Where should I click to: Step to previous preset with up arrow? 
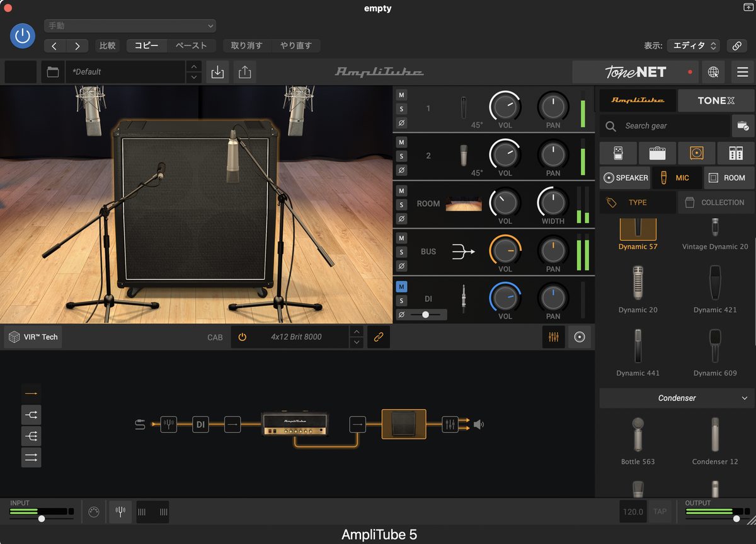point(194,66)
